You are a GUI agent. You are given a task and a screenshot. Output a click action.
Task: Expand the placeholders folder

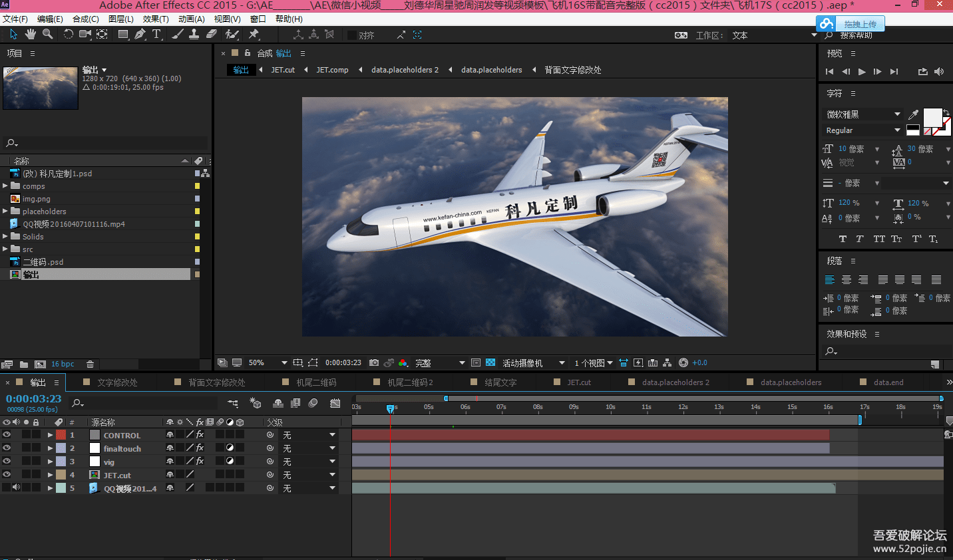tap(5, 211)
